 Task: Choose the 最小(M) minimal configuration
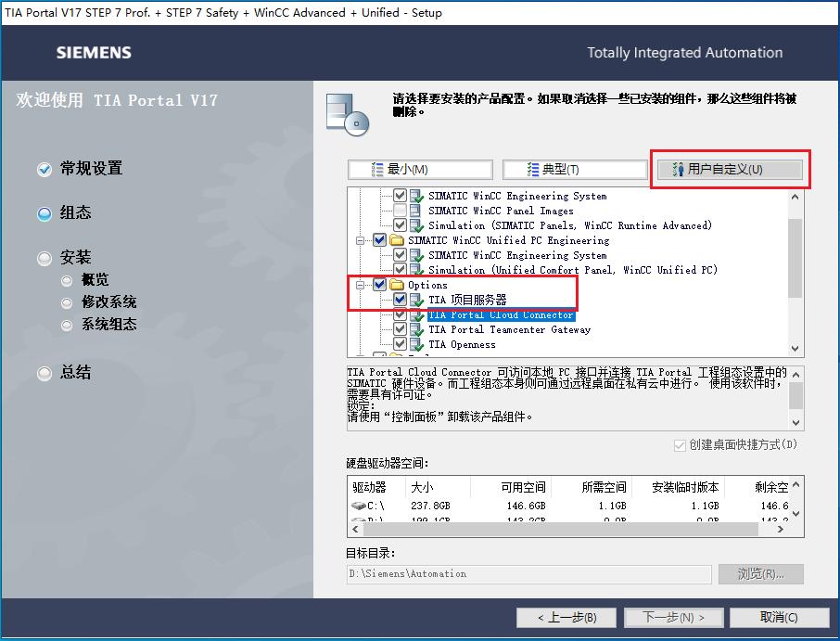click(420, 170)
